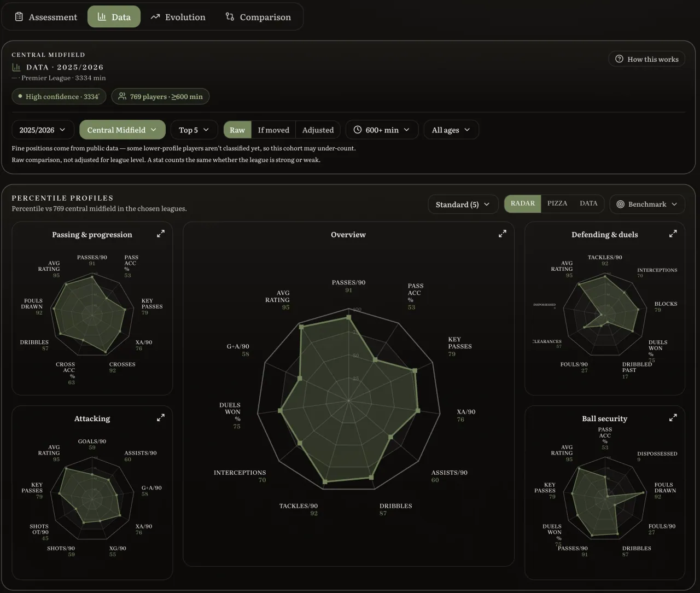Select the Raw comparison mode
Viewport: 700px width, 593px height.
(x=237, y=130)
